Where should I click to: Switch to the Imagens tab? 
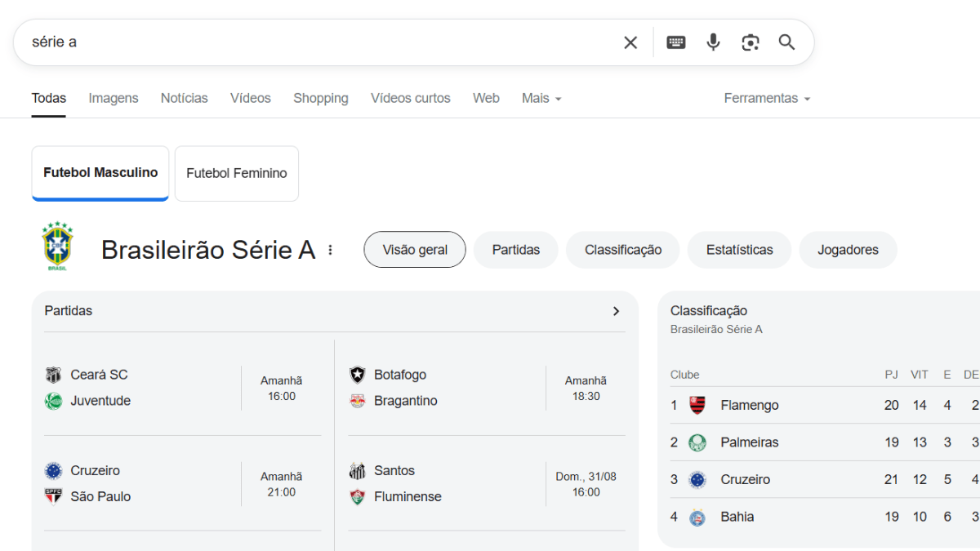tap(114, 98)
